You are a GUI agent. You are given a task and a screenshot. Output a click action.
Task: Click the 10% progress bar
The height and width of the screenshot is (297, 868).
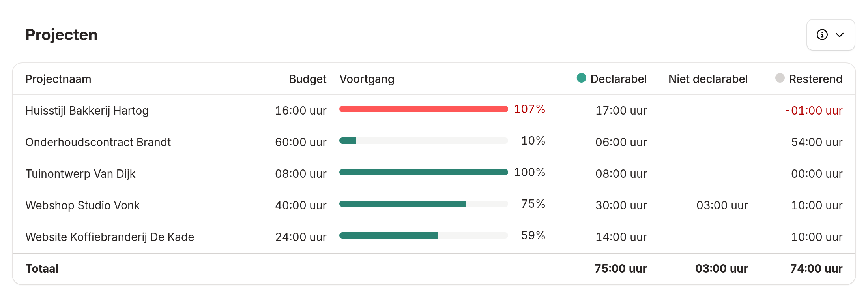pyautogui.click(x=424, y=141)
